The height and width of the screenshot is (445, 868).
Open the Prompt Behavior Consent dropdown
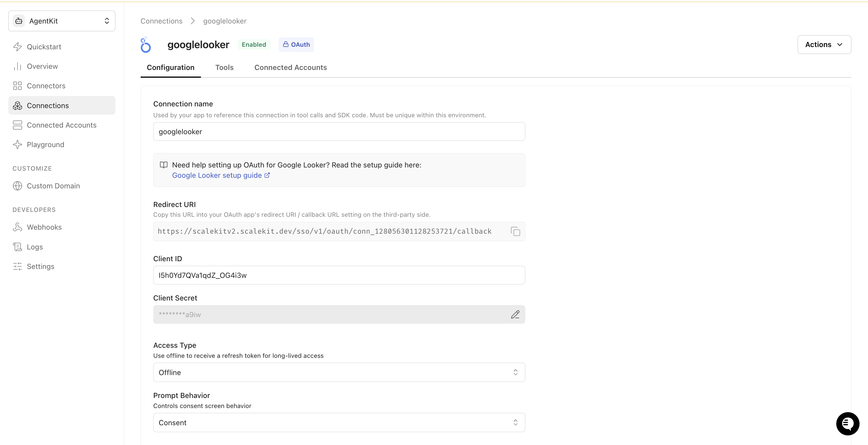pyautogui.click(x=339, y=422)
